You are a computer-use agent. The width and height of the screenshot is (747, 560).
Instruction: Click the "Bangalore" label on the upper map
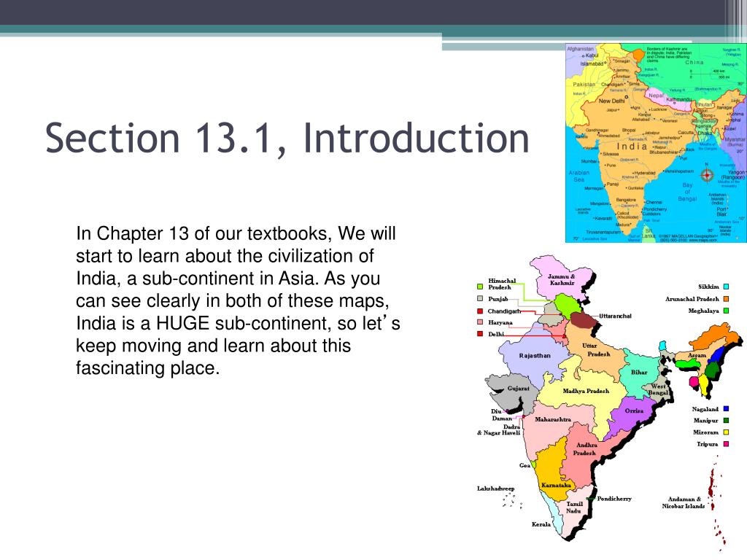click(626, 200)
